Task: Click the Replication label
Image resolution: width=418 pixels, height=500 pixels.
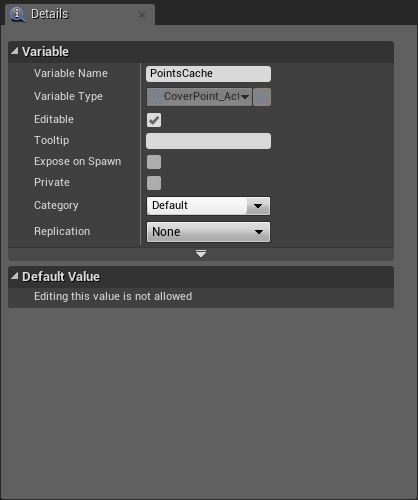Action: [x=62, y=231]
